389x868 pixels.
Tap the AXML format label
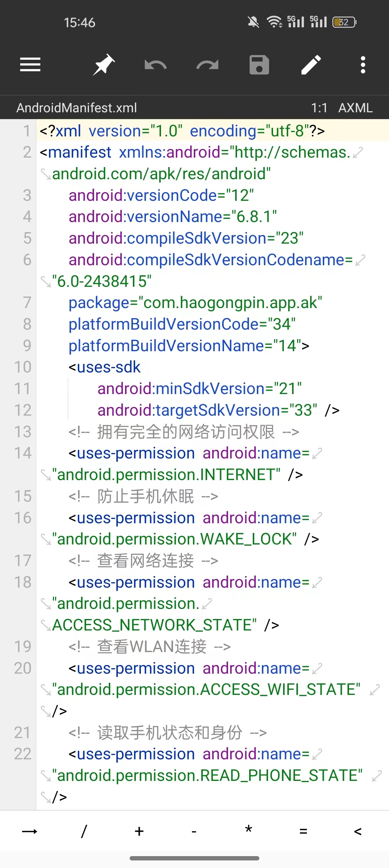click(356, 108)
